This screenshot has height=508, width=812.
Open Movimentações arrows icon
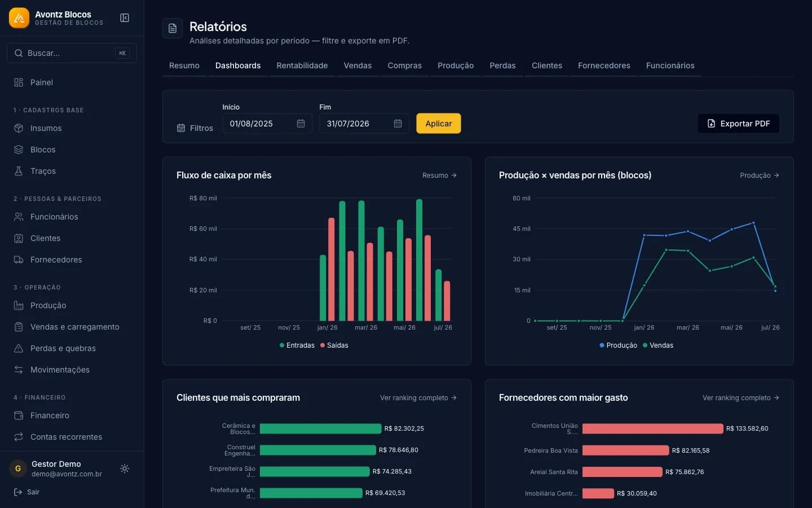tap(19, 370)
